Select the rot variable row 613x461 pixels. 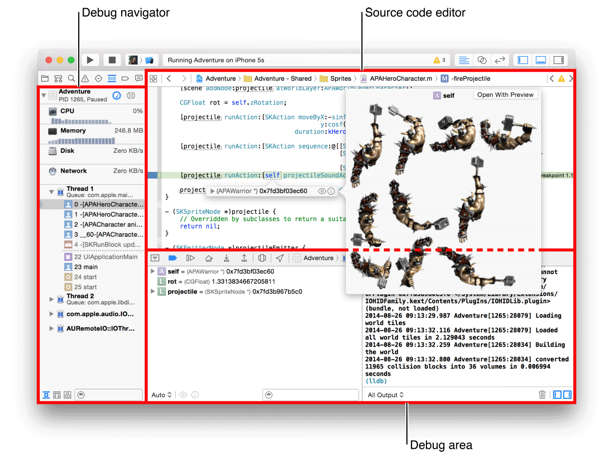click(254, 282)
